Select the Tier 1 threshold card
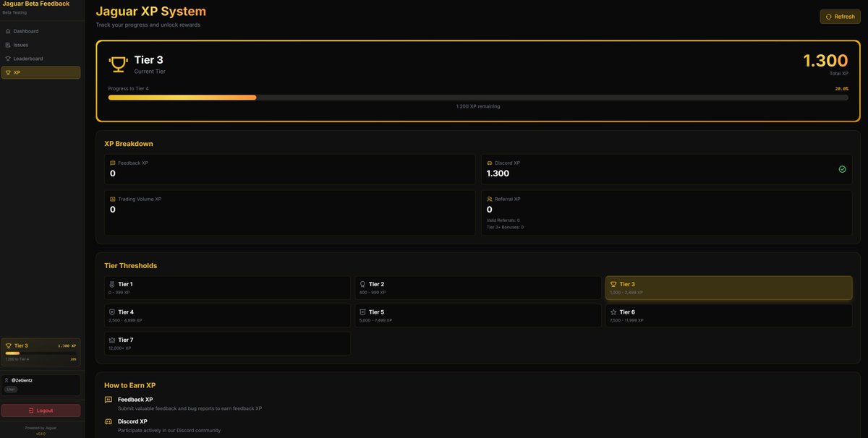868x438 pixels. 227,288
